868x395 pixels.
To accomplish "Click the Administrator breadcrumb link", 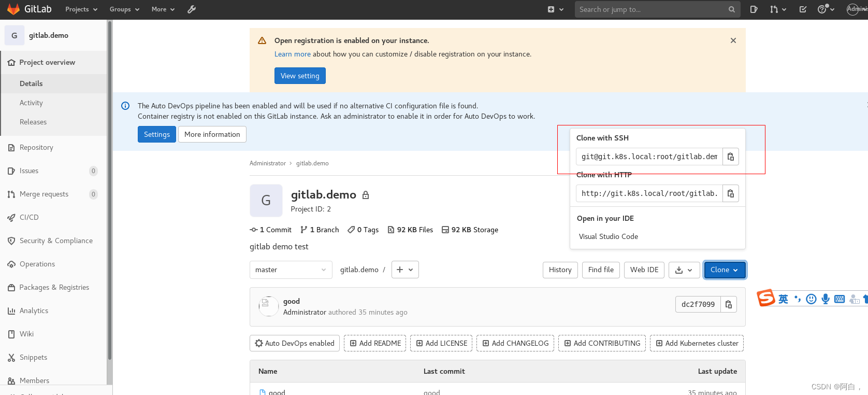I will (268, 163).
